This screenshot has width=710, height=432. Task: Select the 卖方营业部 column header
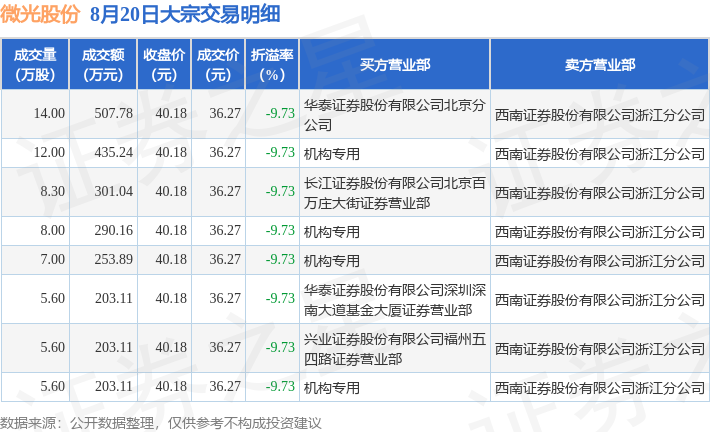(x=600, y=64)
